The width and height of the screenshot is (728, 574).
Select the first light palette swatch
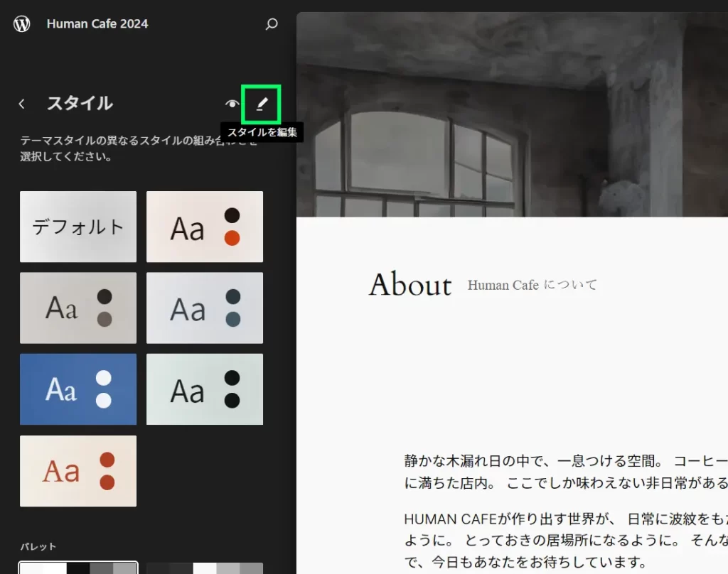point(78,568)
